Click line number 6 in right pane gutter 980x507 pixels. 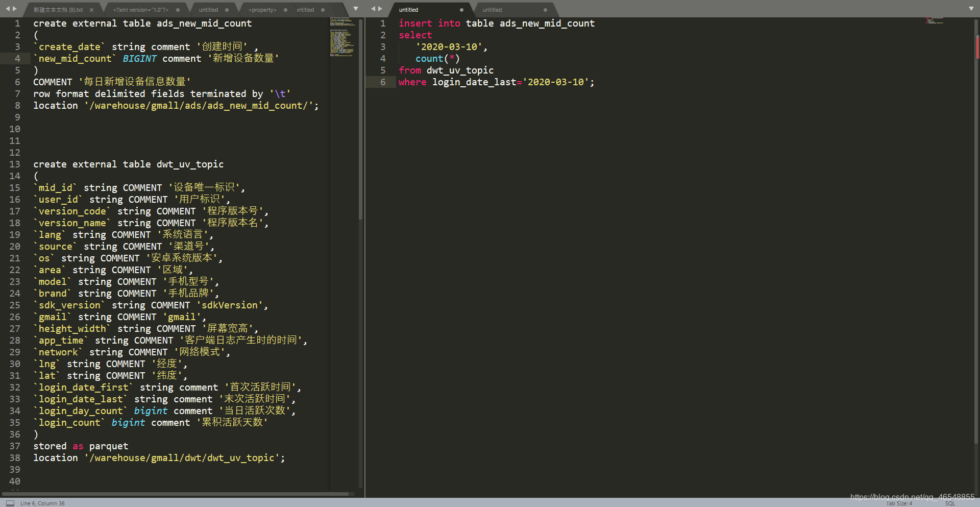383,82
